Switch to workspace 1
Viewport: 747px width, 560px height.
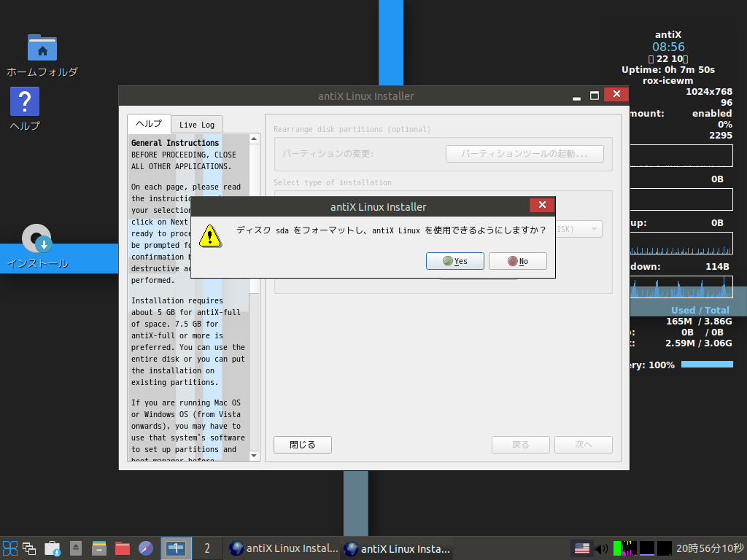tap(176, 548)
